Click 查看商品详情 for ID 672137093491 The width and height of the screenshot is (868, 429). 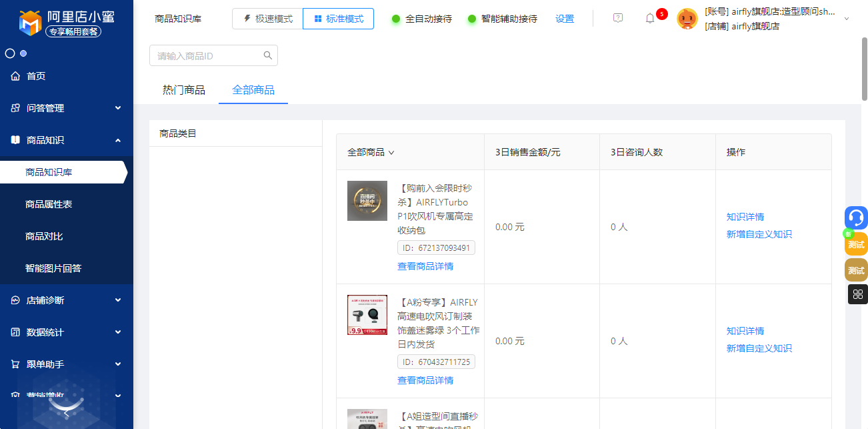click(425, 266)
